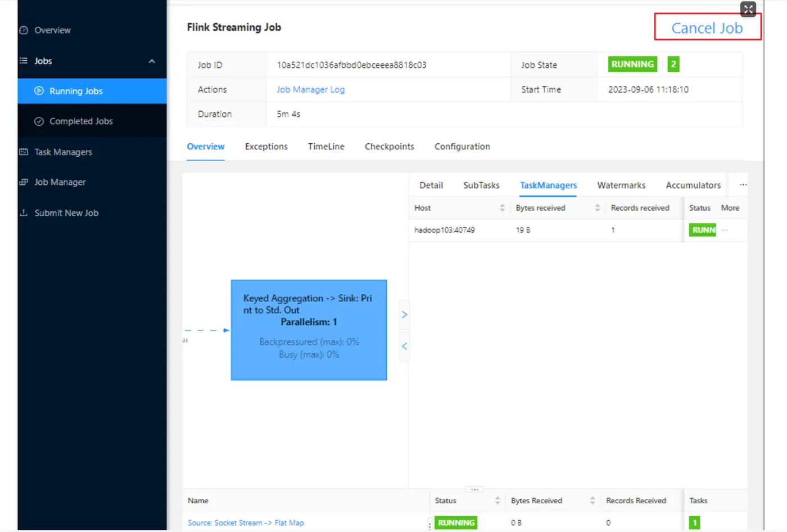Expand the detail panel with right arrow
The height and width of the screenshot is (532, 787).
pyautogui.click(x=404, y=315)
